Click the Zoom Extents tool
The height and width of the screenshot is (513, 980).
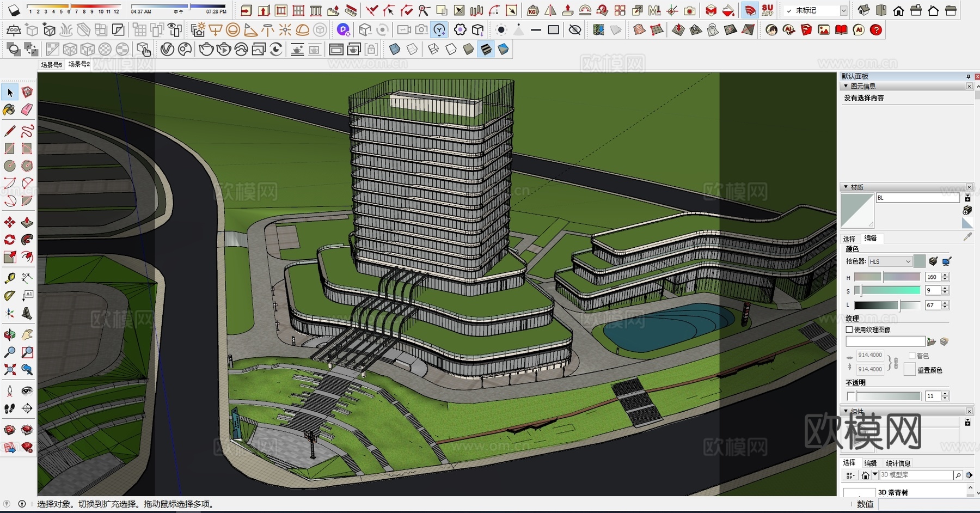pyautogui.click(x=10, y=370)
